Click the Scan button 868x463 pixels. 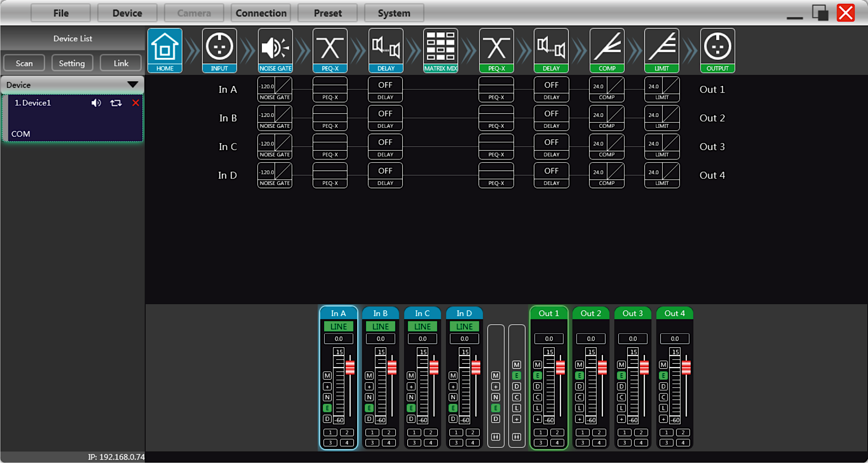[x=24, y=63]
